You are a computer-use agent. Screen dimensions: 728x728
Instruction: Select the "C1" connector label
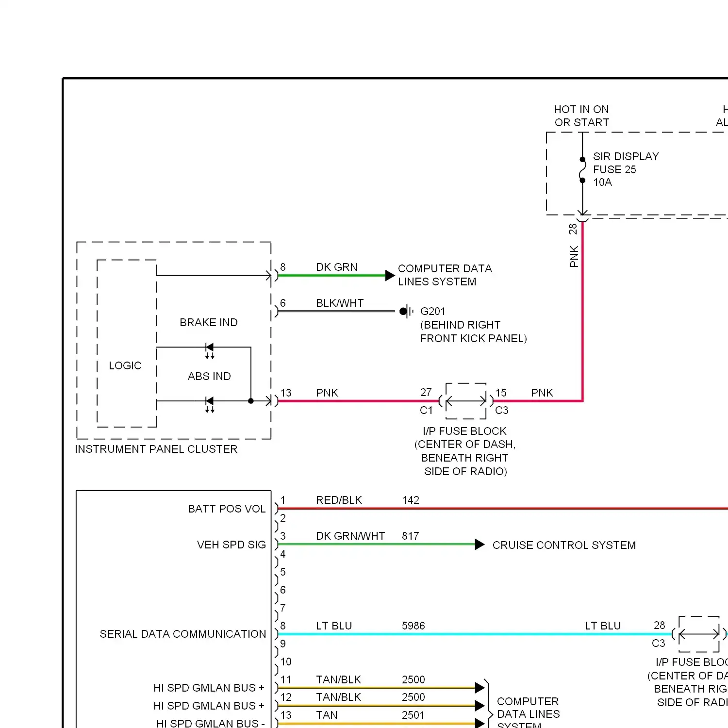pos(426,411)
